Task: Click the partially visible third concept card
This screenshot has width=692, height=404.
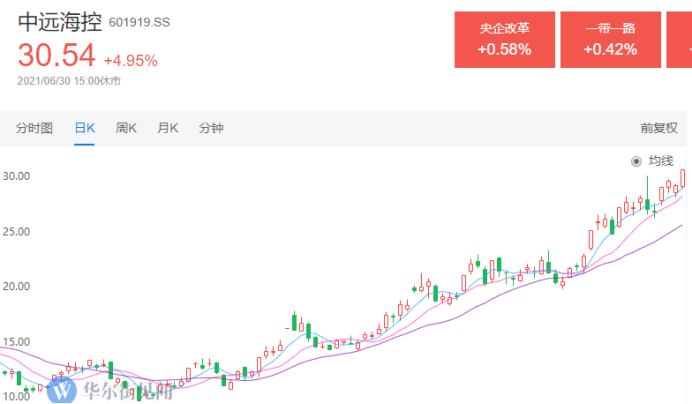Action: click(x=681, y=40)
